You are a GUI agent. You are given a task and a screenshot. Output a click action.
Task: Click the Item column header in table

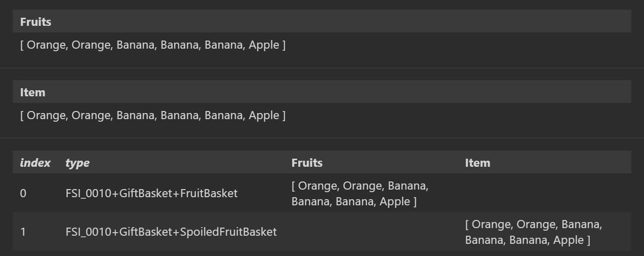click(x=477, y=163)
